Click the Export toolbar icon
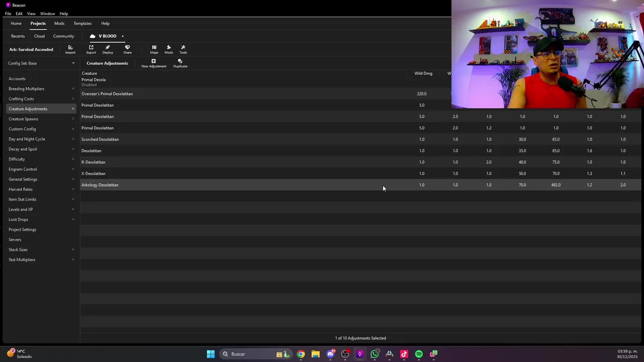 [x=91, y=49]
